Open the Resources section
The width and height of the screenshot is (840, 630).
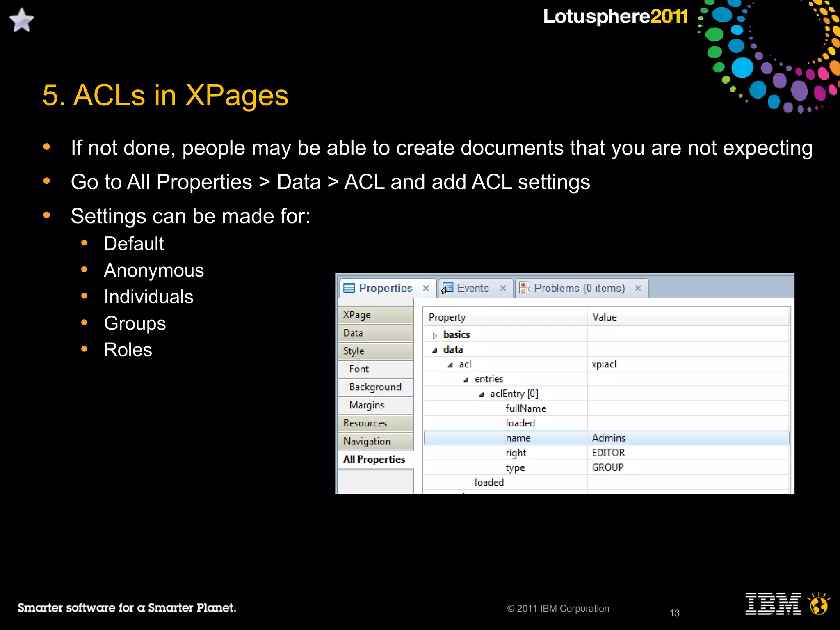click(x=375, y=423)
